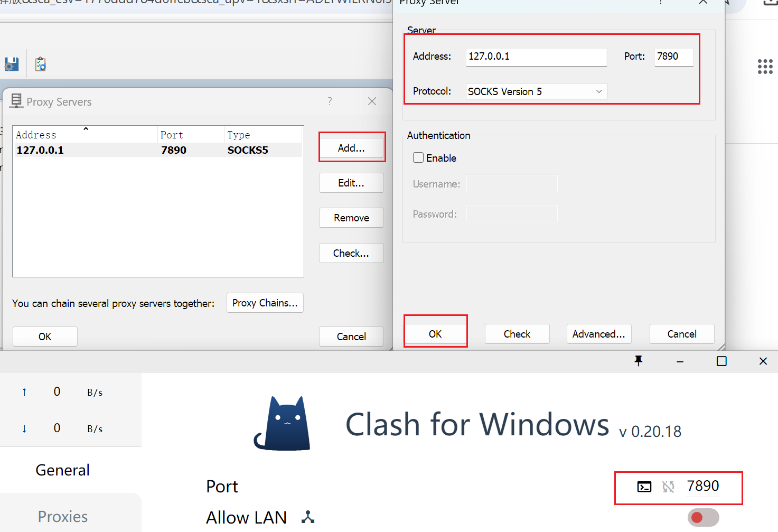The image size is (778, 532).
Task: Click the Add... button
Action: tap(351, 148)
